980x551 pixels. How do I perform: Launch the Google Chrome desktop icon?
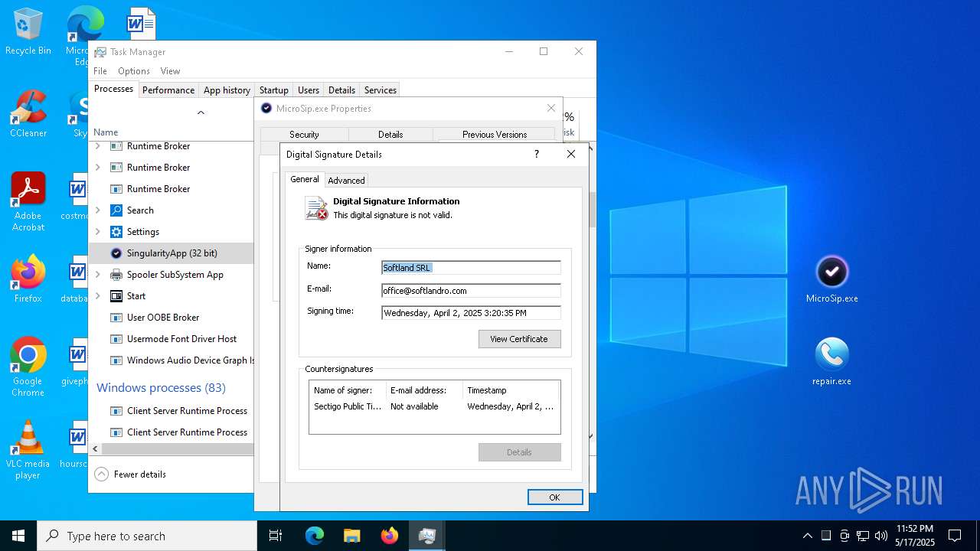point(28,367)
